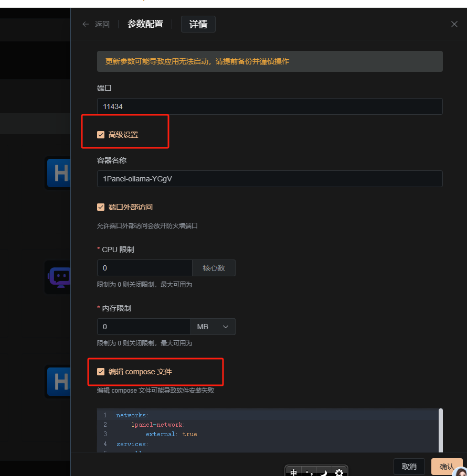Image resolution: width=467 pixels, height=476 pixels.
Task: Open the chat-bot app icon in the left list
Action: click(x=59, y=277)
